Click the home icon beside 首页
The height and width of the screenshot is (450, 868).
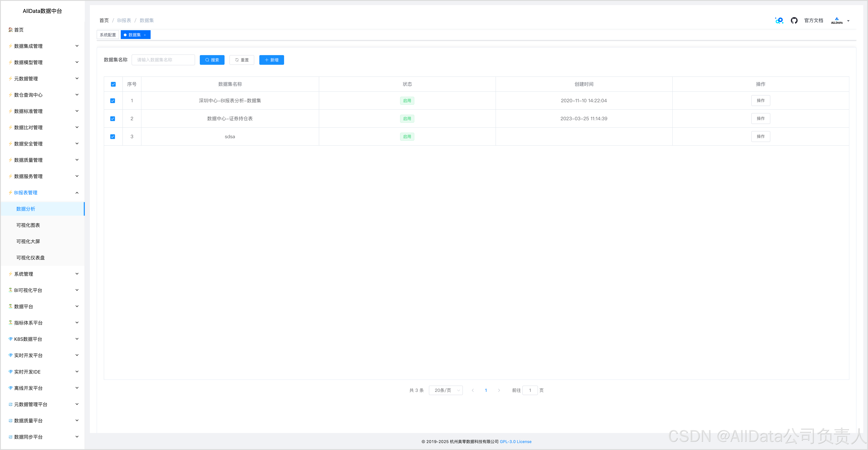tap(11, 30)
